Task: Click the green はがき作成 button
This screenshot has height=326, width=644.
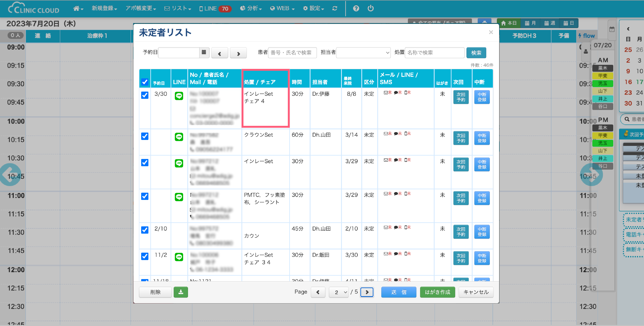Action: point(437,292)
